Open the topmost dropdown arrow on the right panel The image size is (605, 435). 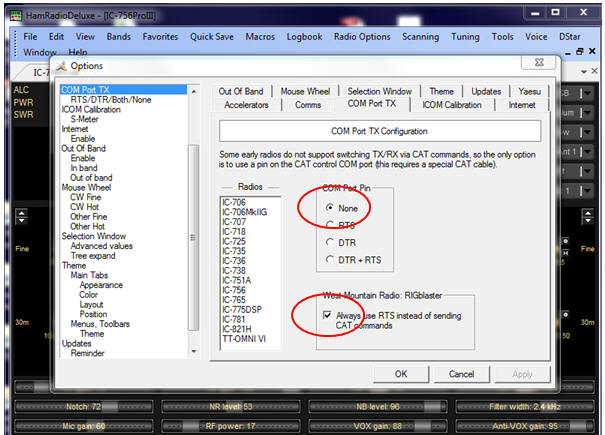[x=586, y=93]
